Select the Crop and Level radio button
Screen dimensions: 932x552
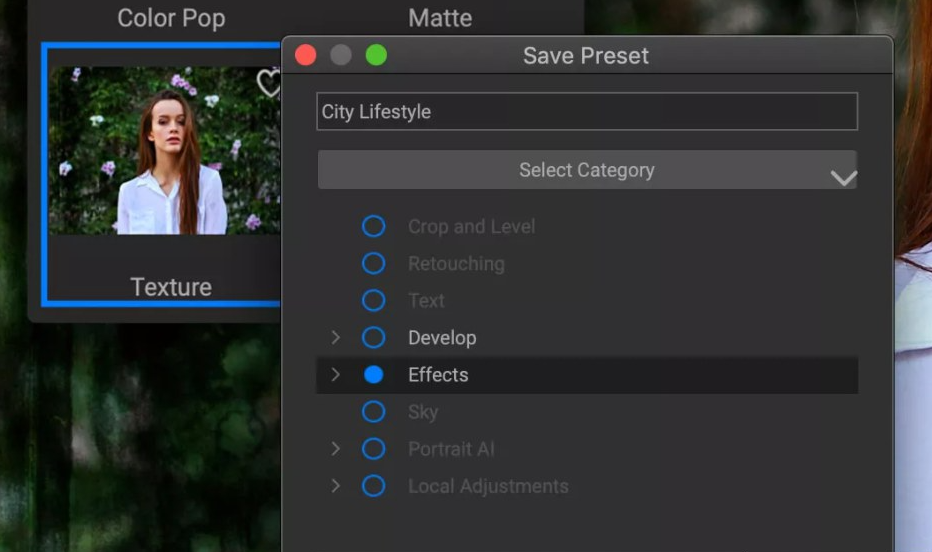373,226
